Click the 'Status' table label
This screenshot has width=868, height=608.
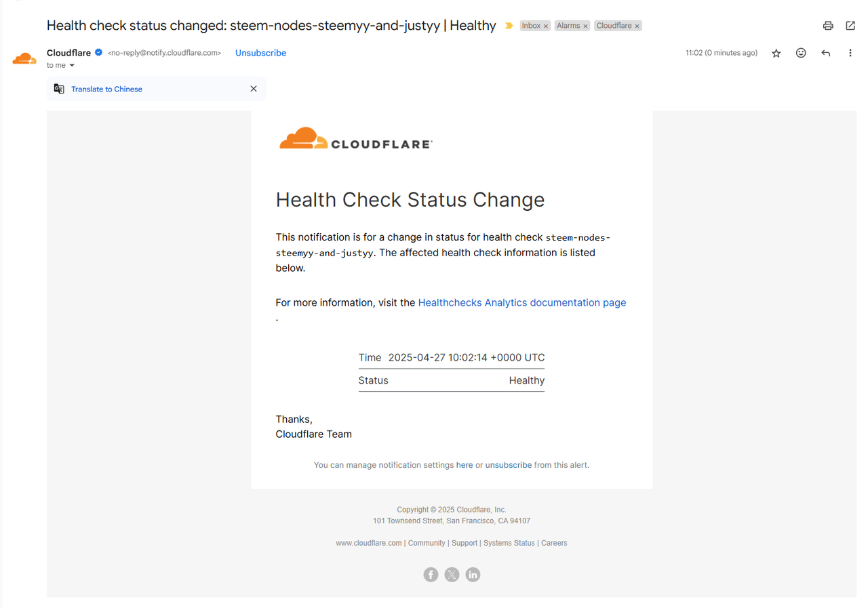(373, 380)
